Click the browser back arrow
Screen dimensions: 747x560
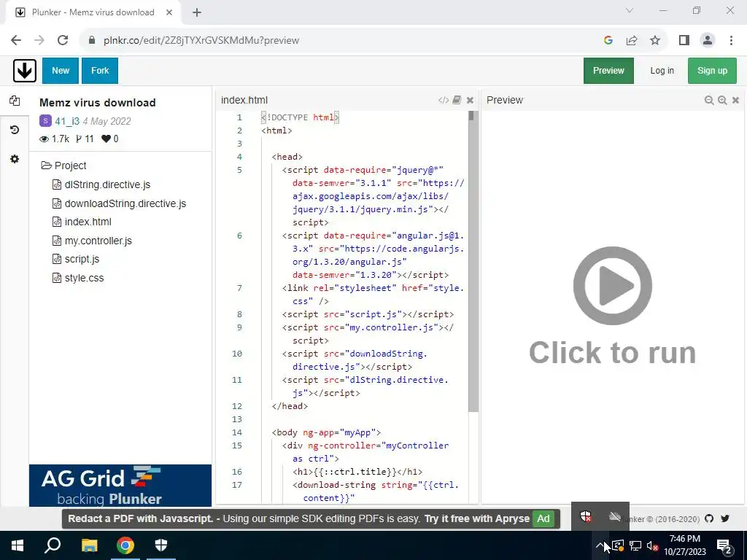[x=16, y=41]
